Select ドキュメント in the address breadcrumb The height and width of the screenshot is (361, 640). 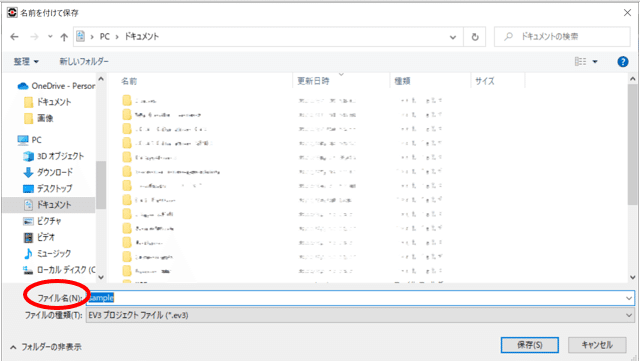click(141, 36)
